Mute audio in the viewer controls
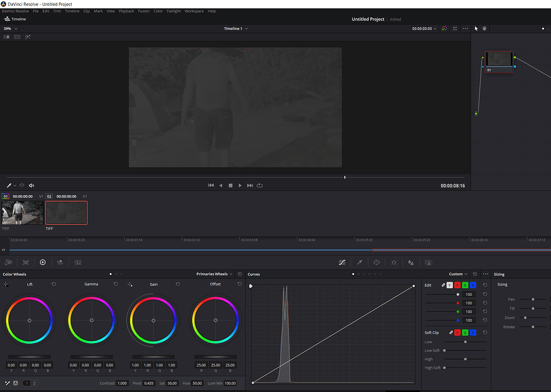The image size is (551, 392). coord(31,185)
